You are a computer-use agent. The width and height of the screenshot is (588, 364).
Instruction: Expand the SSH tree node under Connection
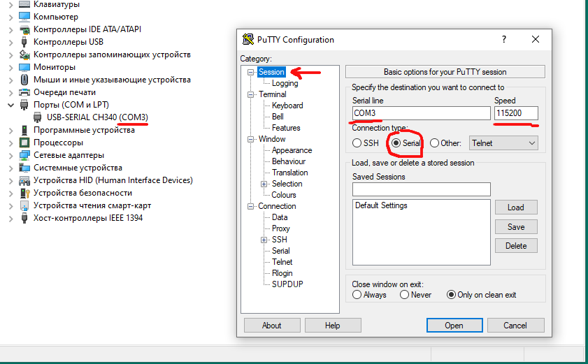pos(264,240)
